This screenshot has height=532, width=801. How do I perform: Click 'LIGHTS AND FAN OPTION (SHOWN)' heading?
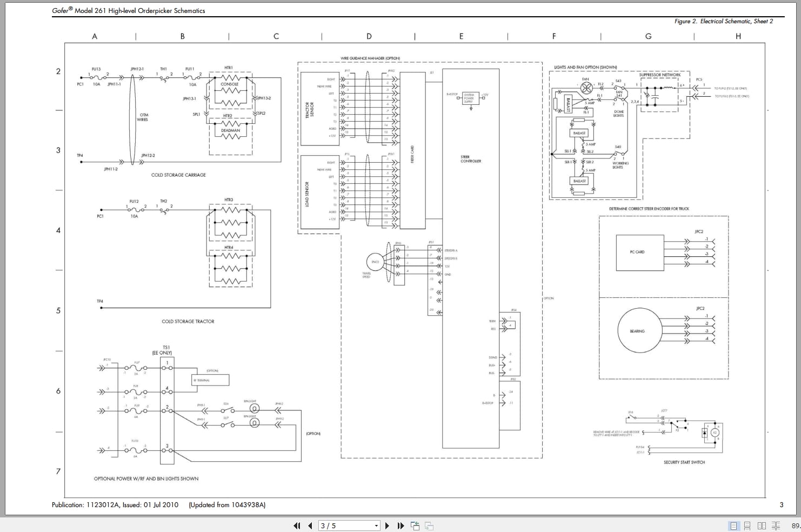[x=585, y=68]
